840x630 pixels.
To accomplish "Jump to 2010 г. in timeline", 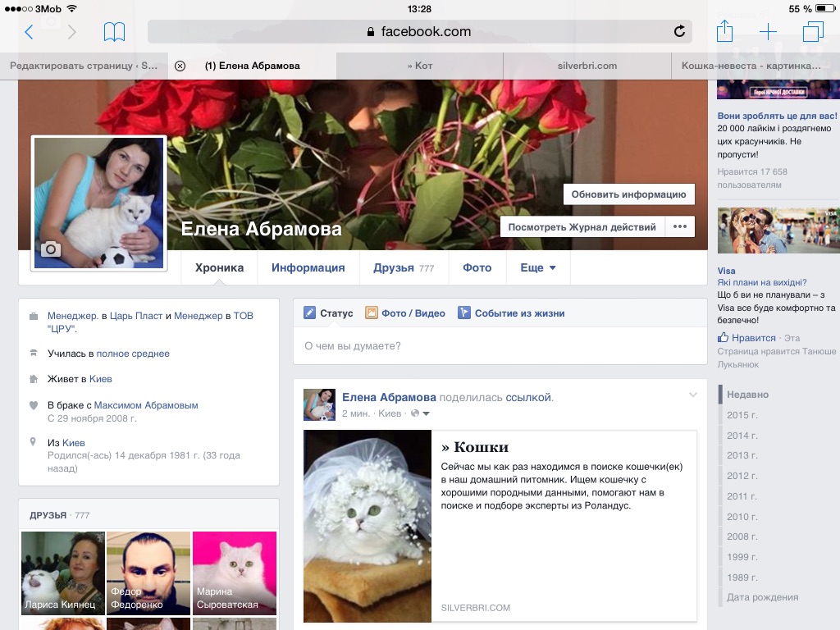I will coord(742,517).
